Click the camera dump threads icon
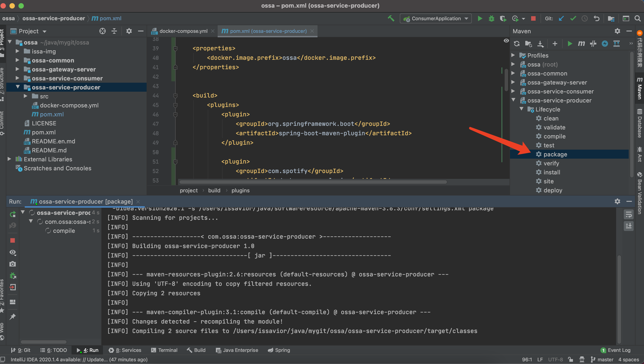Image resolution: width=644 pixels, height=364 pixels. click(x=13, y=264)
